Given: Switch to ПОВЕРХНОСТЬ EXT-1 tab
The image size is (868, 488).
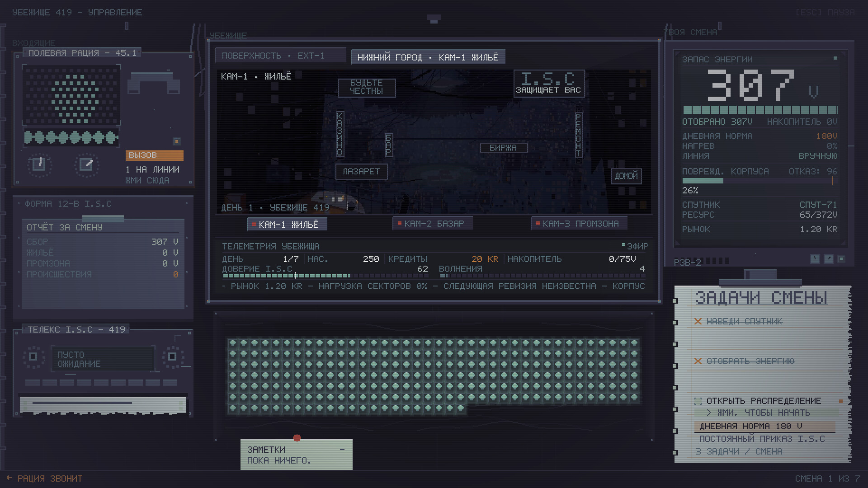Looking at the screenshot, I should 281,56.
